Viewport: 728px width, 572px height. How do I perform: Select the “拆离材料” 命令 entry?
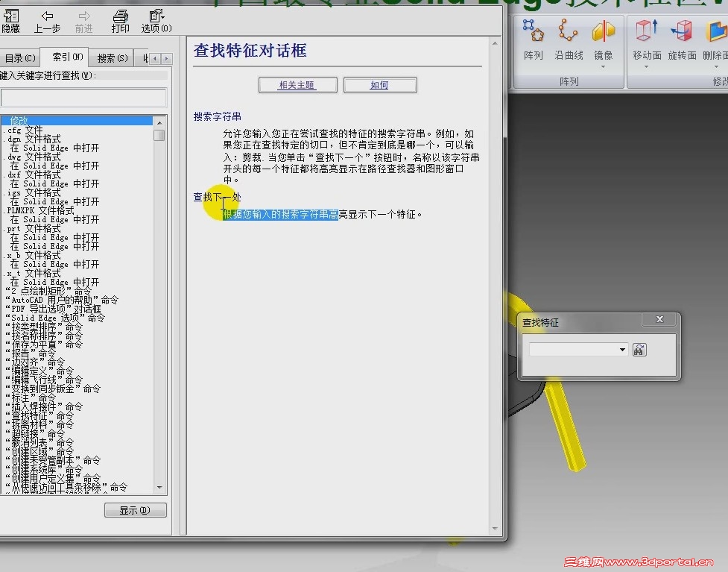click(39, 424)
